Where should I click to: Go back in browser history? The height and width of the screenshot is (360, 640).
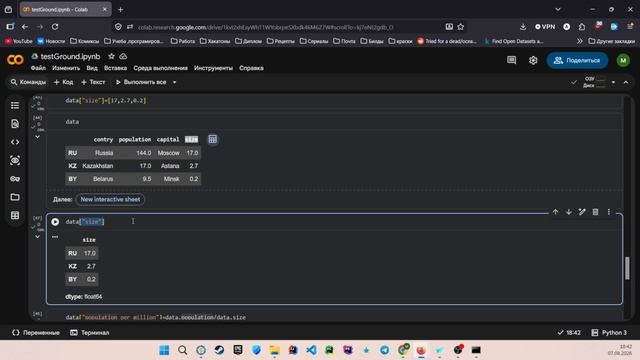pyautogui.click(x=25, y=27)
